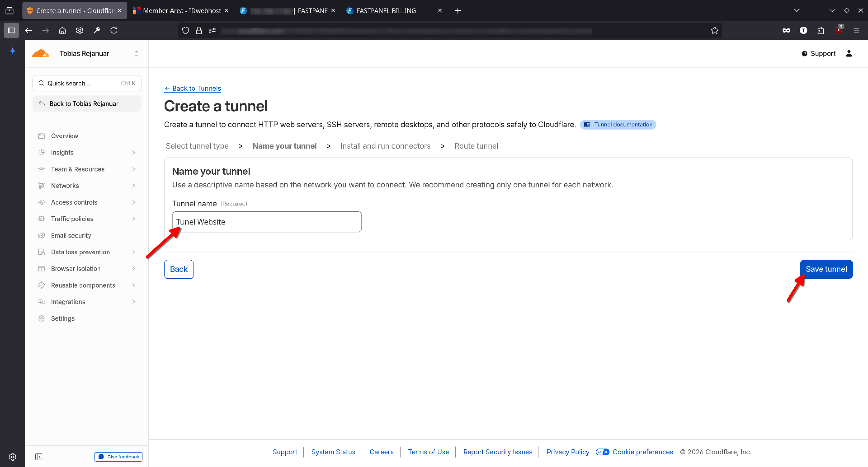Open the browser extensions puzzle icon
Viewport: 868px width, 467px height.
pos(821,31)
